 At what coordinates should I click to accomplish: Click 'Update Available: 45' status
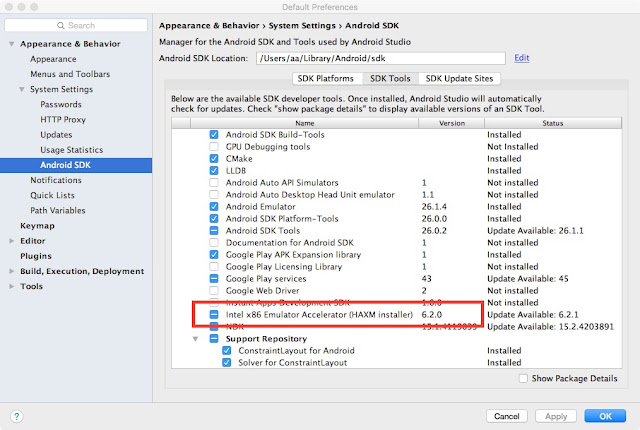[x=527, y=279]
